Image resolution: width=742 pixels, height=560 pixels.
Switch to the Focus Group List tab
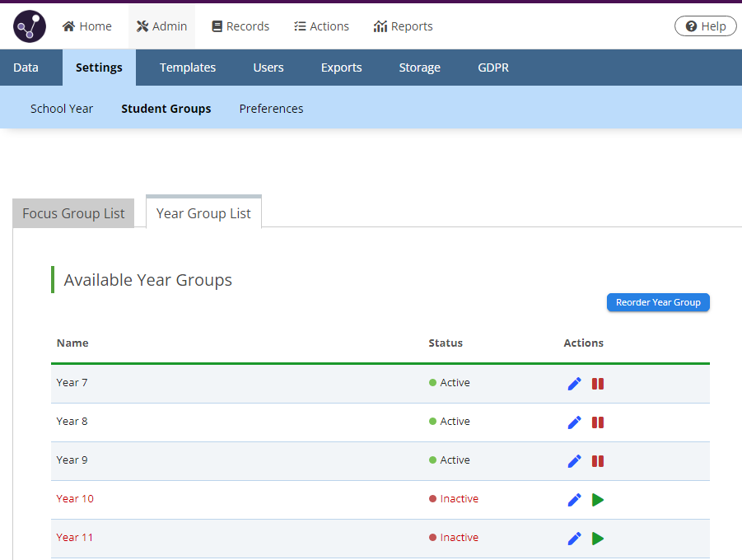[73, 213]
